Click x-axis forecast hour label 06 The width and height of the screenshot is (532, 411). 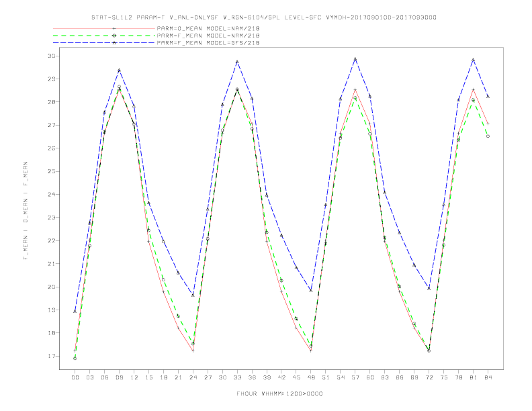105,377
